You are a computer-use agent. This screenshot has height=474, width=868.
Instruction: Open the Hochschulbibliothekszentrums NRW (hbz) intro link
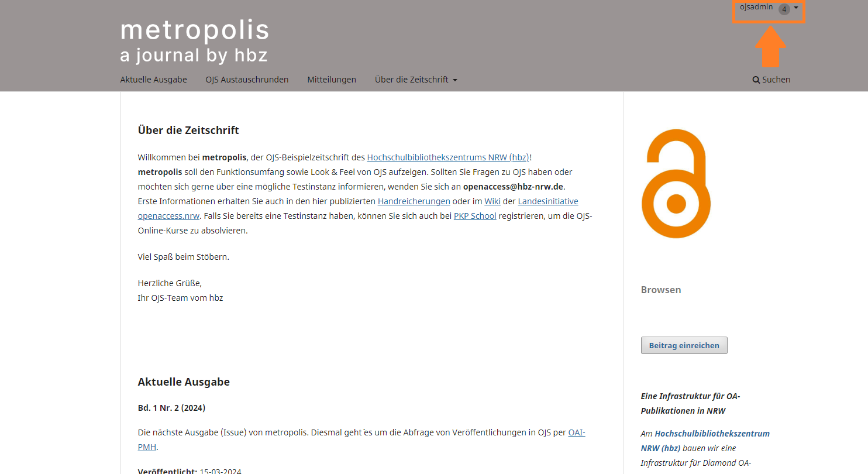pyautogui.click(x=447, y=157)
